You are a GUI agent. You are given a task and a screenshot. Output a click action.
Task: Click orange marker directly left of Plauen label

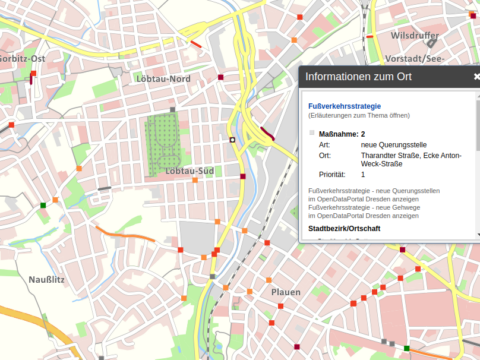point(249,292)
